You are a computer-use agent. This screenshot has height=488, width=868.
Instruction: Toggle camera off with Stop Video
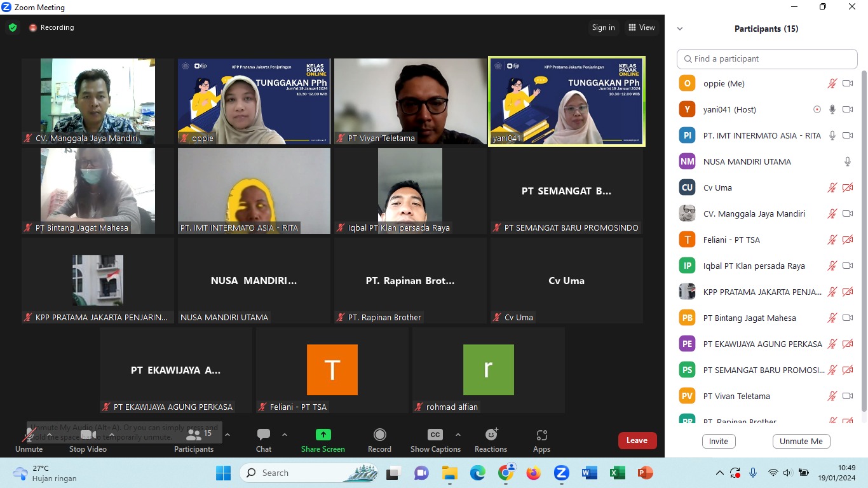[x=86, y=440]
